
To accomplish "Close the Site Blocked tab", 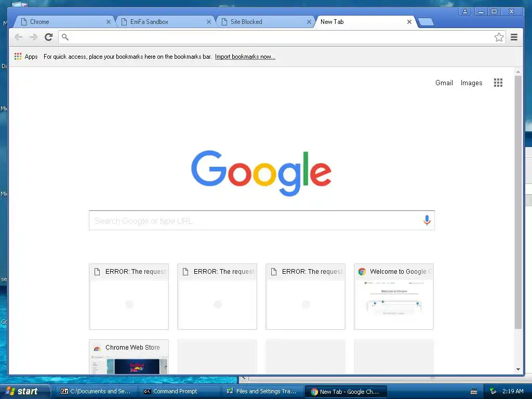I will point(309,22).
